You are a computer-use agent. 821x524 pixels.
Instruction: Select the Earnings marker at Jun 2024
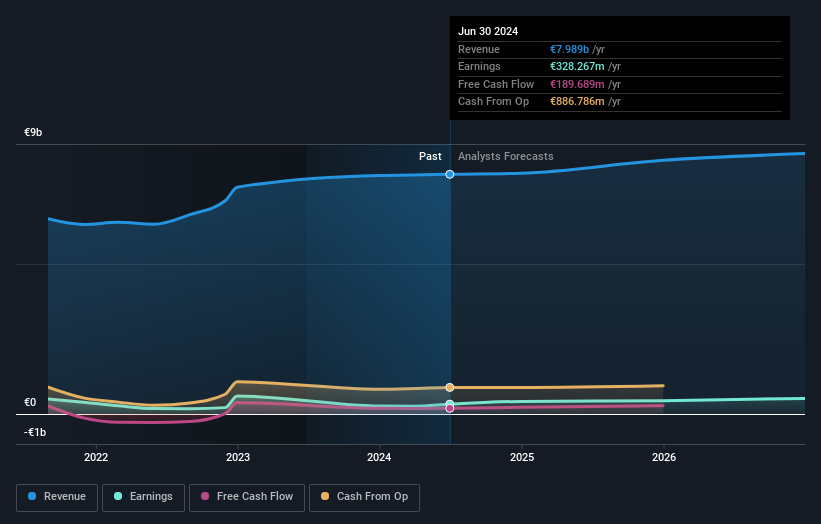(450, 404)
